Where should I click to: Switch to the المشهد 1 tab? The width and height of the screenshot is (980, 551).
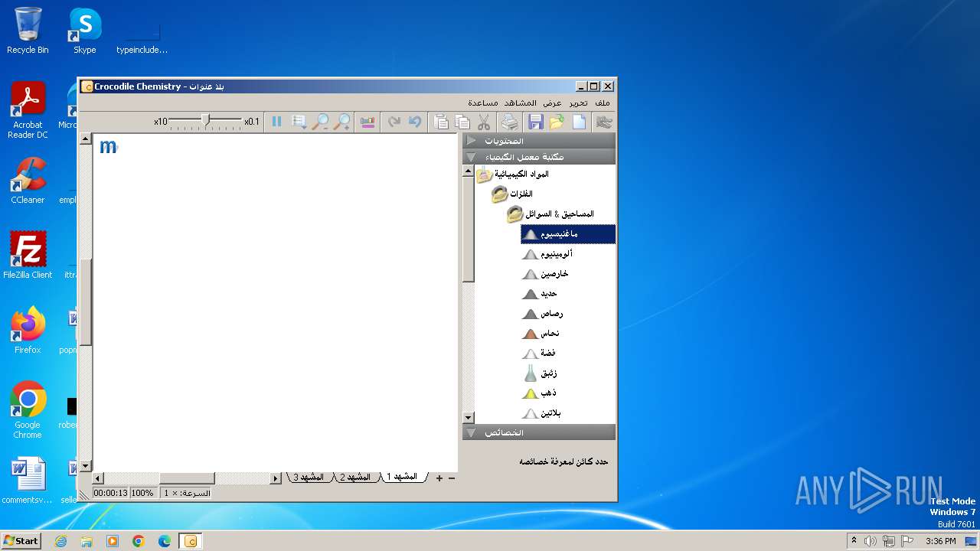point(403,477)
